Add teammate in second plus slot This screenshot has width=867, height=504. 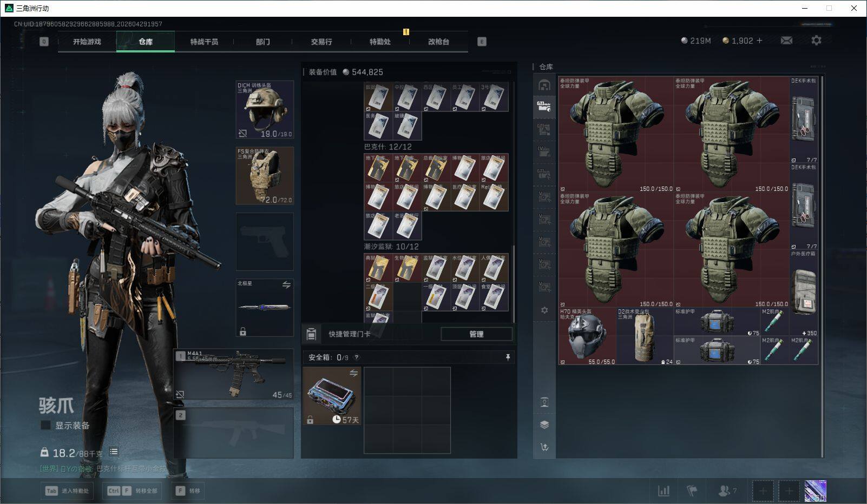coord(789,491)
